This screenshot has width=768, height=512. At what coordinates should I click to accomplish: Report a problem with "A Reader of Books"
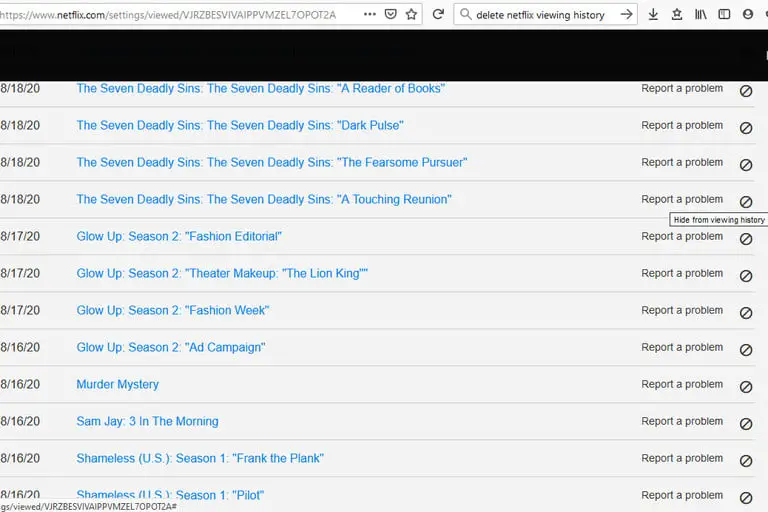pos(682,89)
